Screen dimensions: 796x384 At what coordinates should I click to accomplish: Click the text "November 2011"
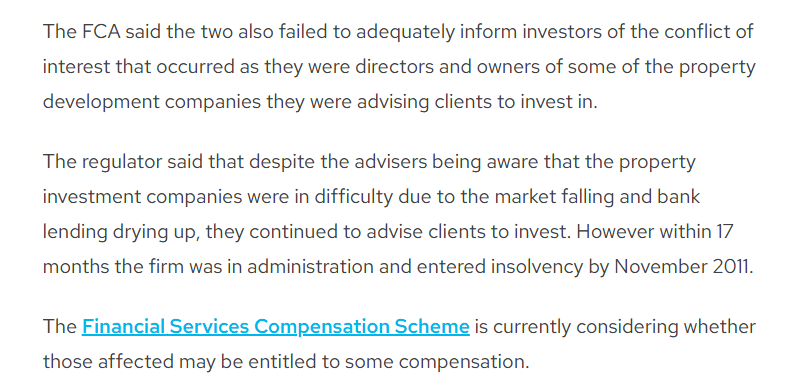coord(682,267)
